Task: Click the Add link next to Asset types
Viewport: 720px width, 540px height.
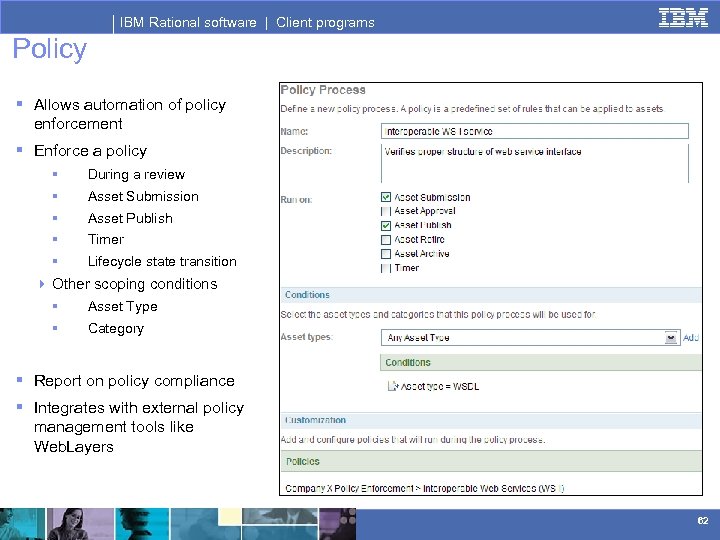Action: [x=691, y=338]
